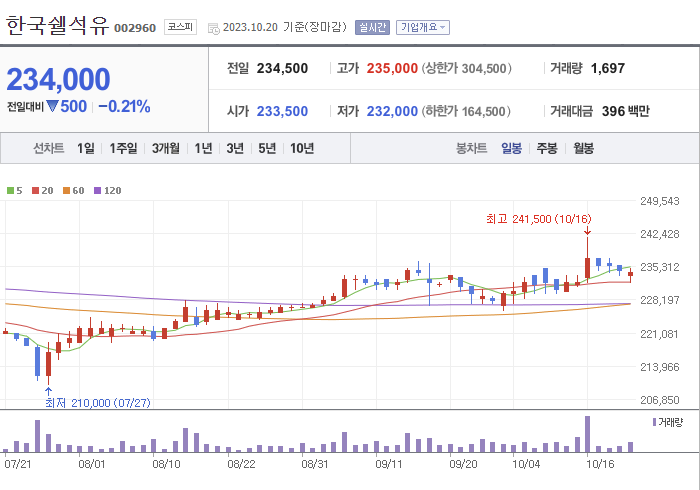Select the 1년 line chart tab

click(x=203, y=148)
